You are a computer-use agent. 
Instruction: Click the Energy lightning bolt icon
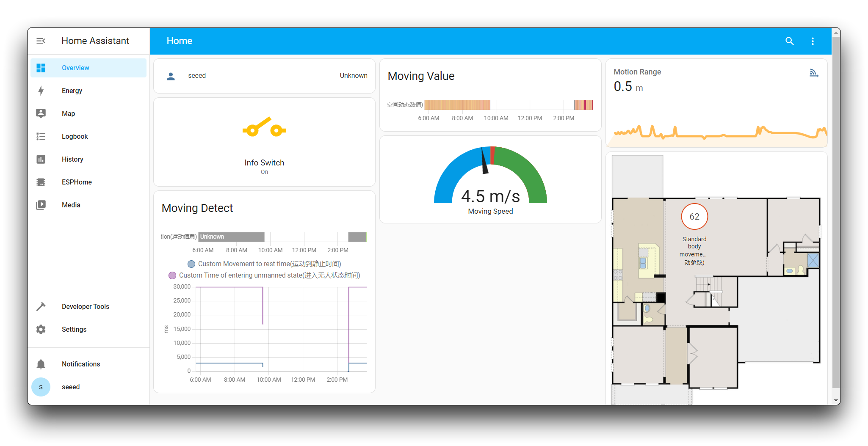pos(41,91)
